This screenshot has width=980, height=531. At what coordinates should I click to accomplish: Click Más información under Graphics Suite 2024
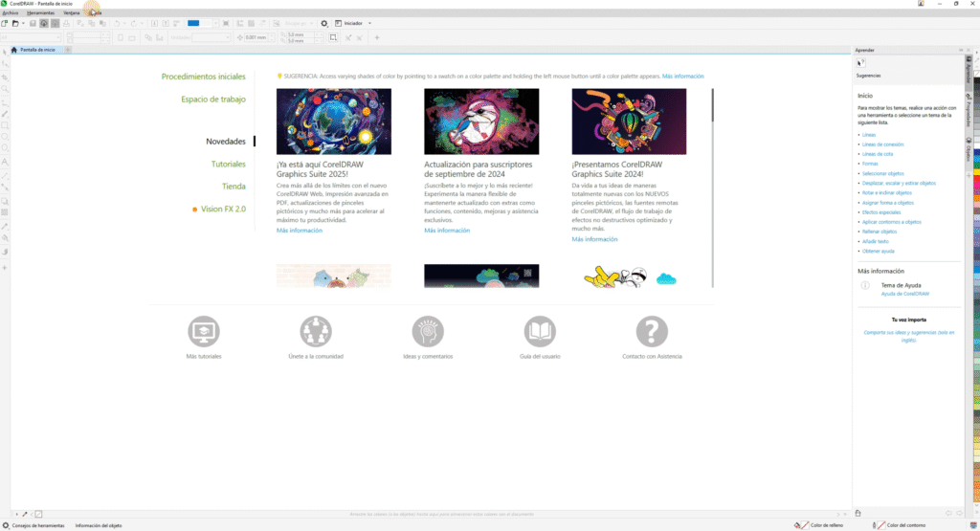(x=594, y=239)
